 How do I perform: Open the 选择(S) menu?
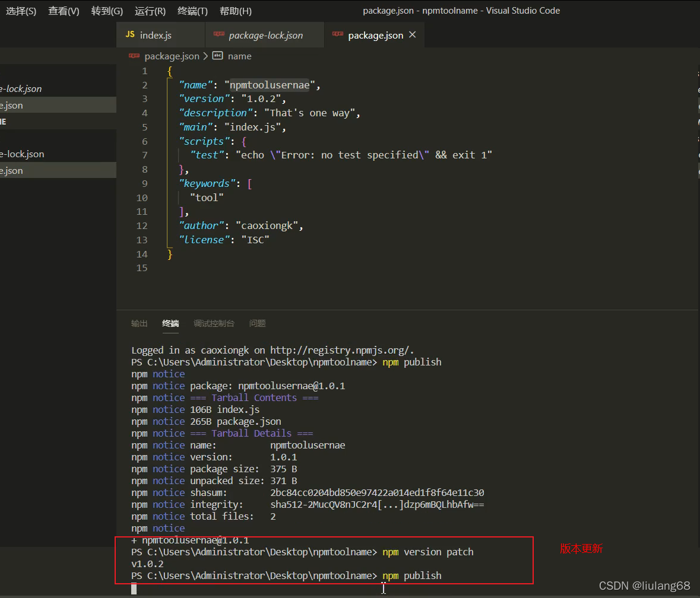point(21,11)
